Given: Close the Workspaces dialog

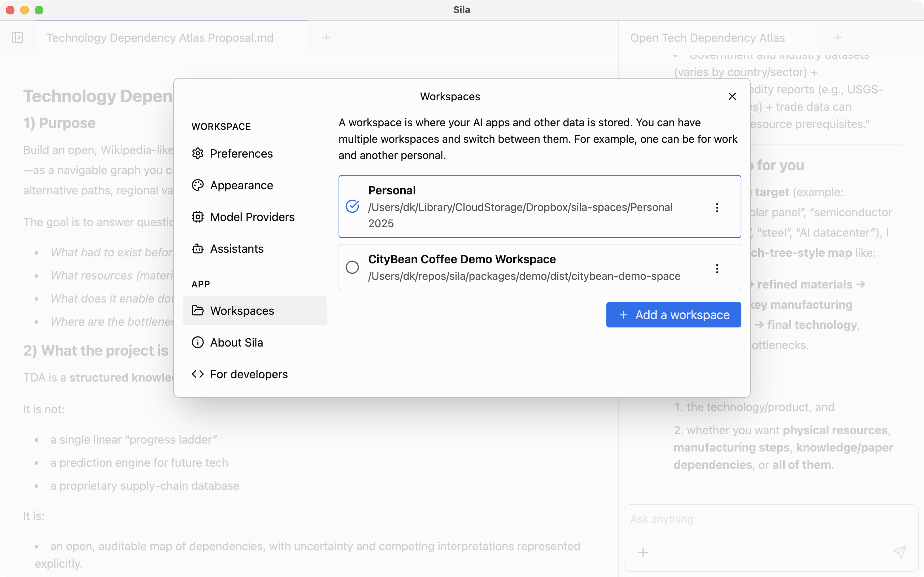Looking at the screenshot, I should [732, 96].
